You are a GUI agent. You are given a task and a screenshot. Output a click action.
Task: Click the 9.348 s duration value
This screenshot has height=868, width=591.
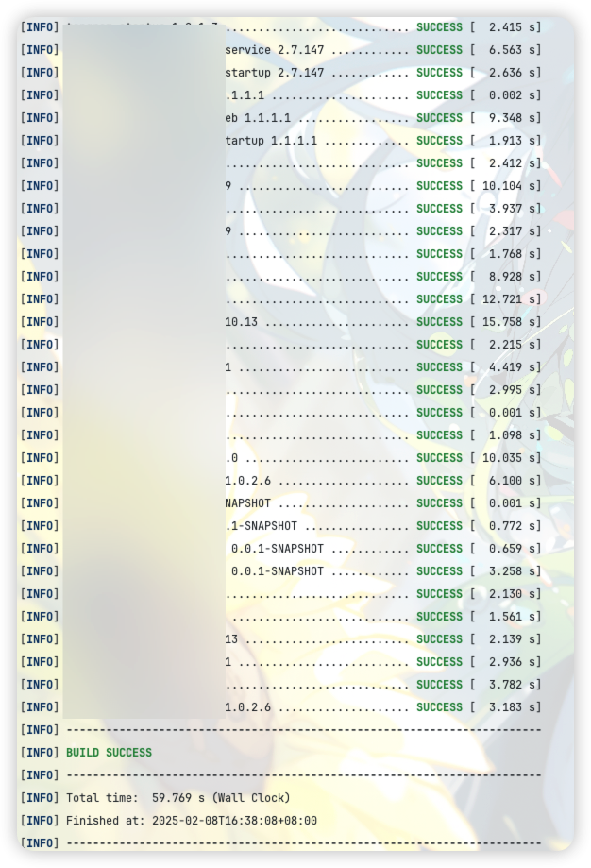click(x=512, y=118)
